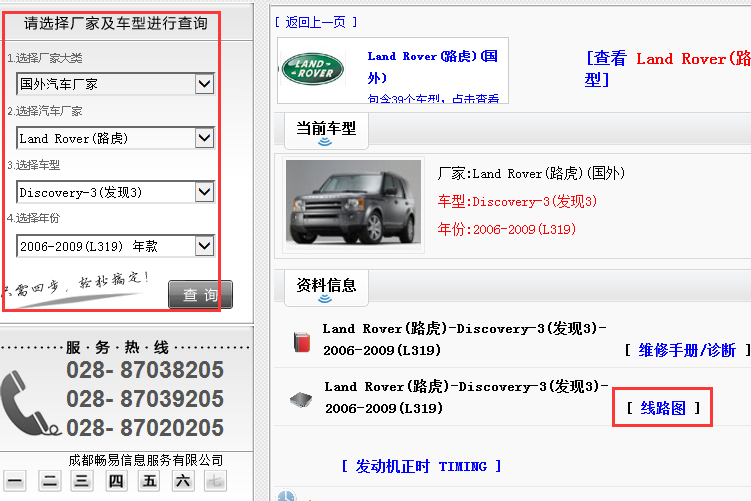Image resolution: width=751 pixels, height=501 pixels.
Task: Click the Land Rover green oval logo
Action: click(313, 69)
